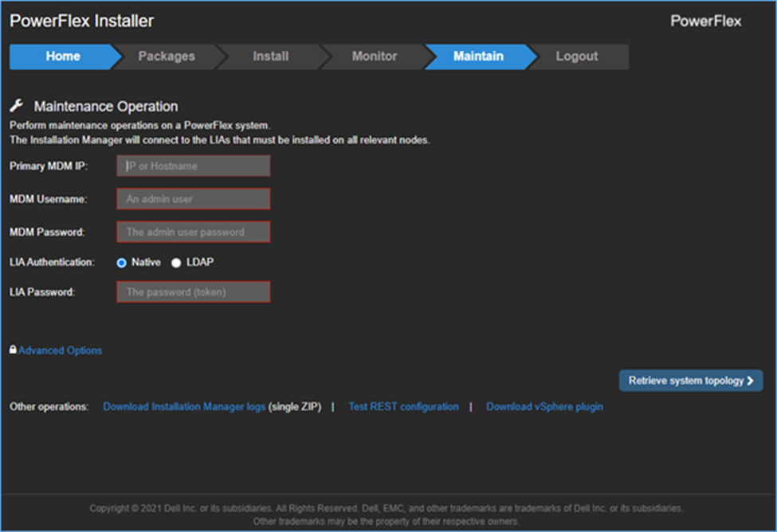The width and height of the screenshot is (777, 532).
Task: Click the wrench Maintenance Operation icon
Action: (18, 105)
